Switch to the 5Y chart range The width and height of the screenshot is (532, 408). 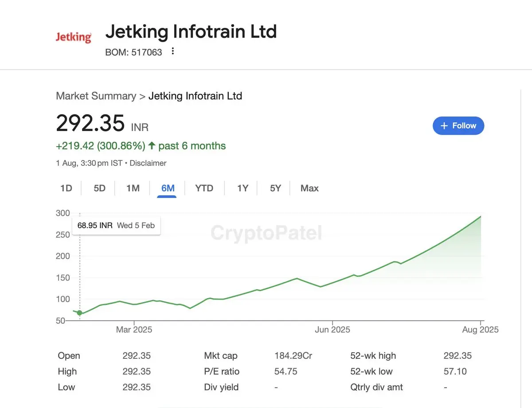275,188
